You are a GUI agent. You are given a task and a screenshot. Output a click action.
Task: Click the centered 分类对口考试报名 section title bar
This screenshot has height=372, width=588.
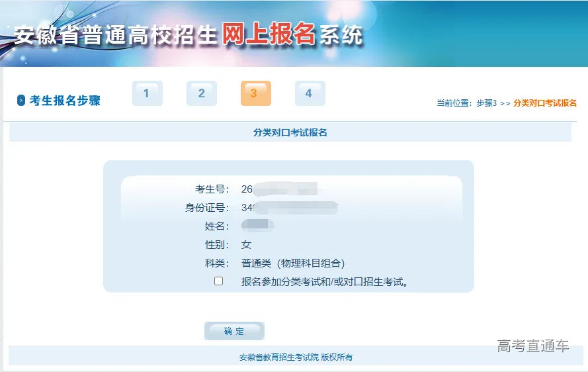290,132
